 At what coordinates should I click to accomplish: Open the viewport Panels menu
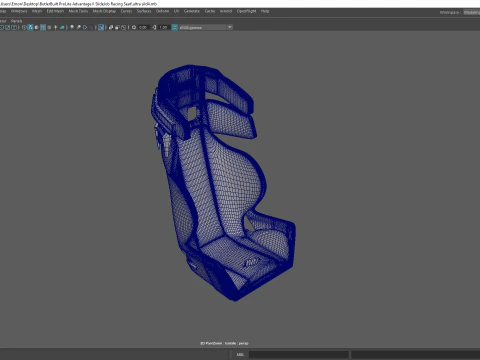pos(16,21)
